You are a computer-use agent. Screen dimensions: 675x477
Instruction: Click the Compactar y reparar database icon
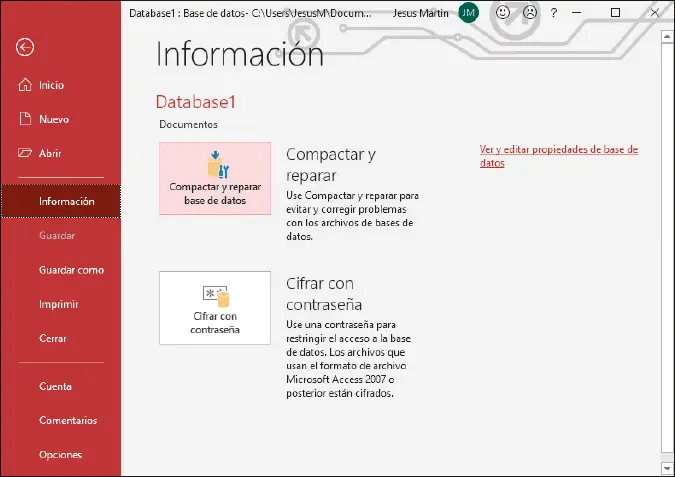click(x=218, y=164)
